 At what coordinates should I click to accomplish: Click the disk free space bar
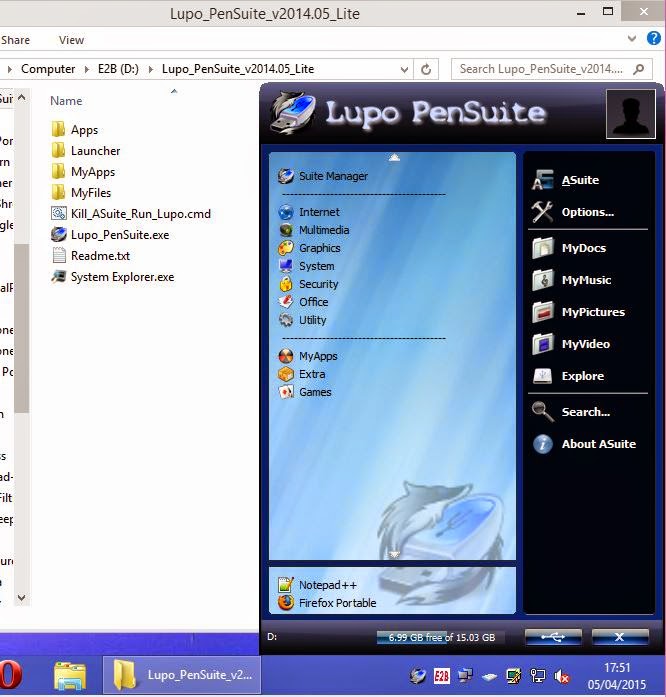(442, 637)
